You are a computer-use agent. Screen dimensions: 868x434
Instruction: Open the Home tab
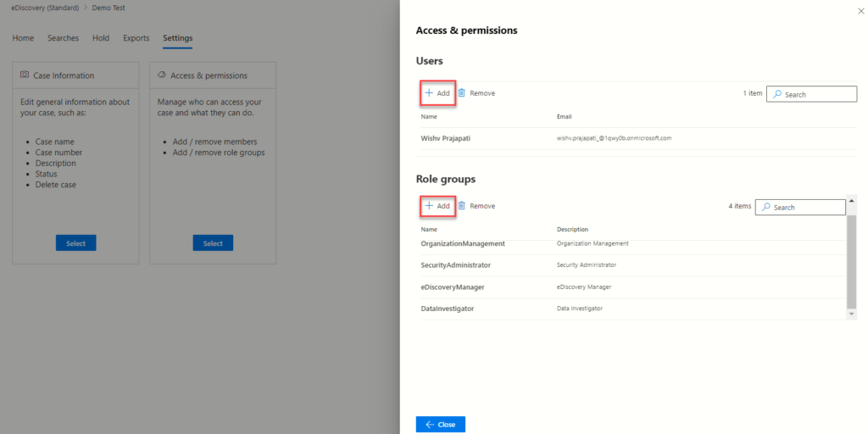tap(23, 38)
